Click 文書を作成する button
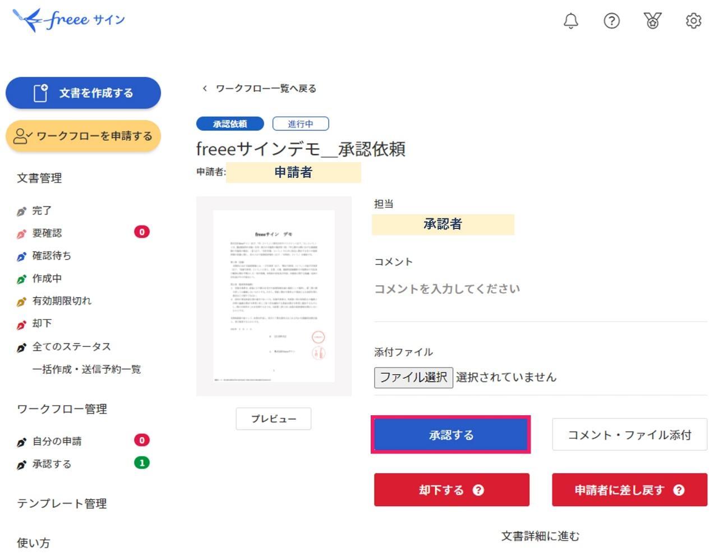Image resolution: width=728 pixels, height=560 pixels. (x=83, y=93)
